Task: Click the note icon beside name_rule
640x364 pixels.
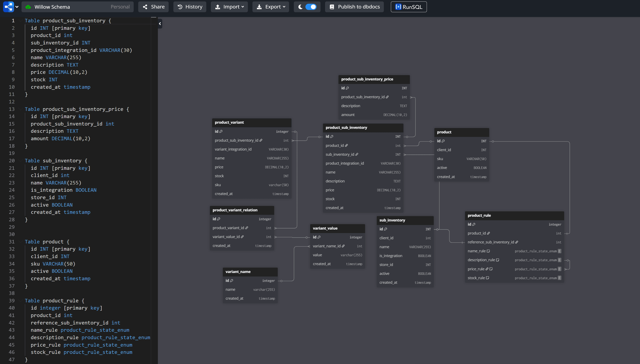Action: pyautogui.click(x=488, y=251)
